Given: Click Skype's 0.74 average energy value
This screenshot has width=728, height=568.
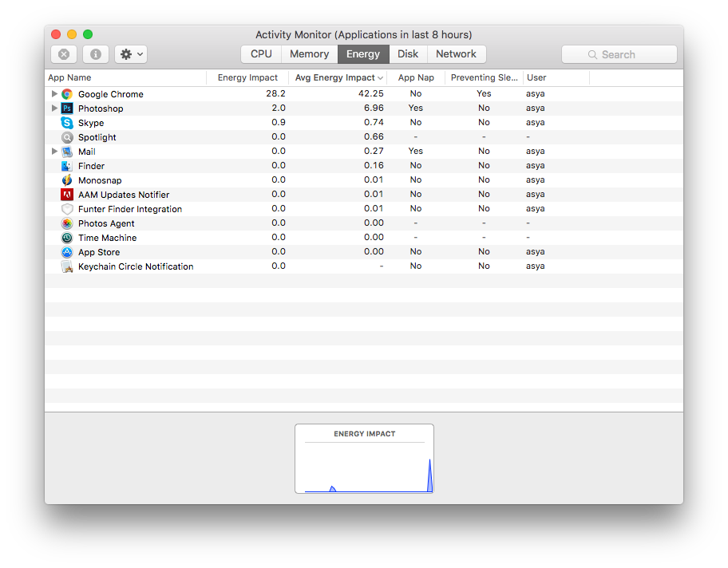Looking at the screenshot, I should point(374,123).
